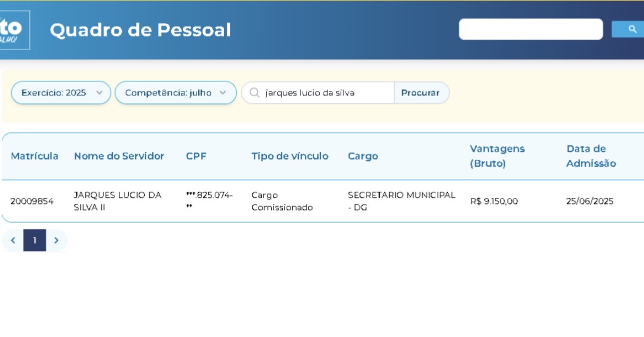Click the CPF column header
The height and width of the screenshot is (337, 644).
click(x=196, y=156)
